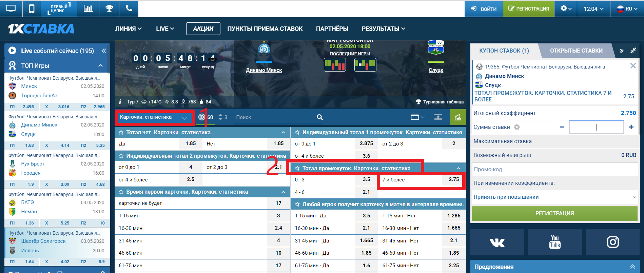
Task: Favorite Время первой карточки market star
Action: (x=121, y=192)
